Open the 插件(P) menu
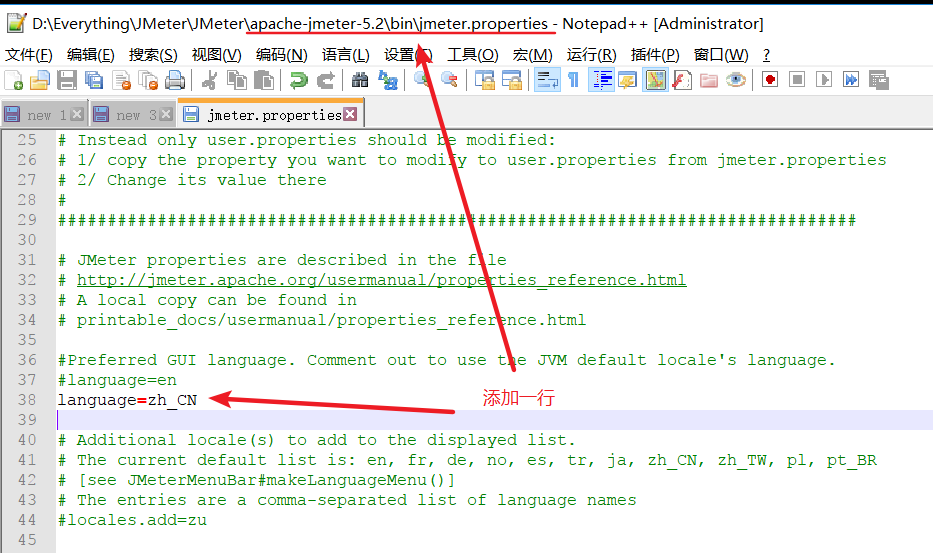This screenshot has height=553, width=933. [655, 55]
